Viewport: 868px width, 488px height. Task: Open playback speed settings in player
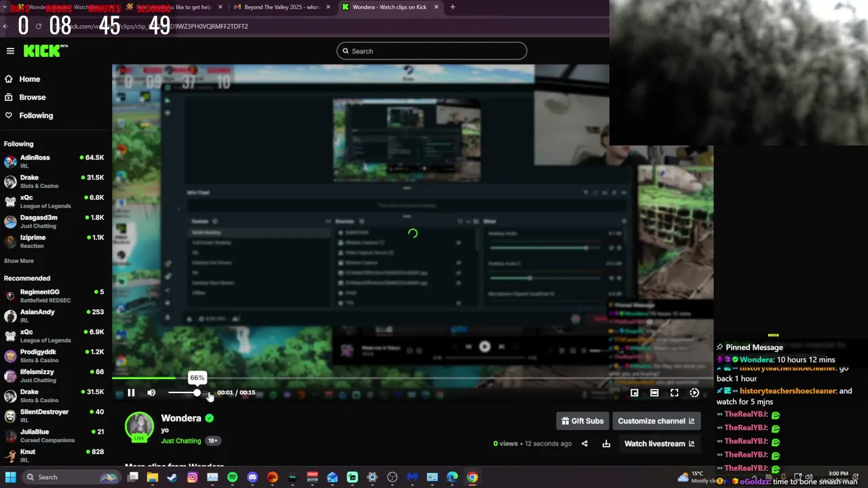pos(694,392)
